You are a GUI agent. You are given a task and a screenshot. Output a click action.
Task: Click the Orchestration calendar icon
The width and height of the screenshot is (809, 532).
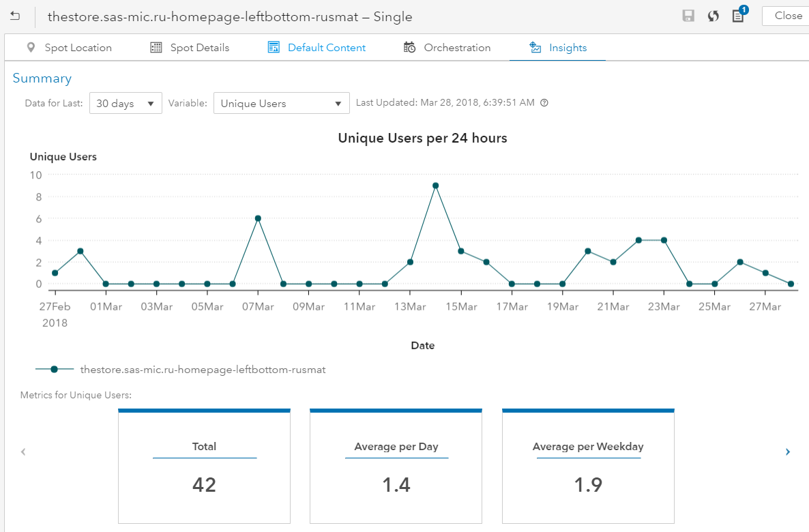coord(409,48)
